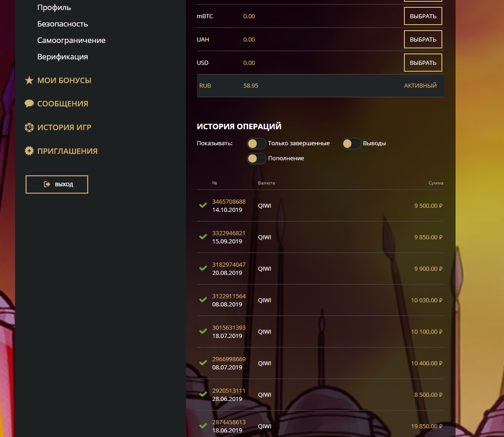Toggle the Только завершенные switch
The image size is (504, 437).
click(x=256, y=143)
